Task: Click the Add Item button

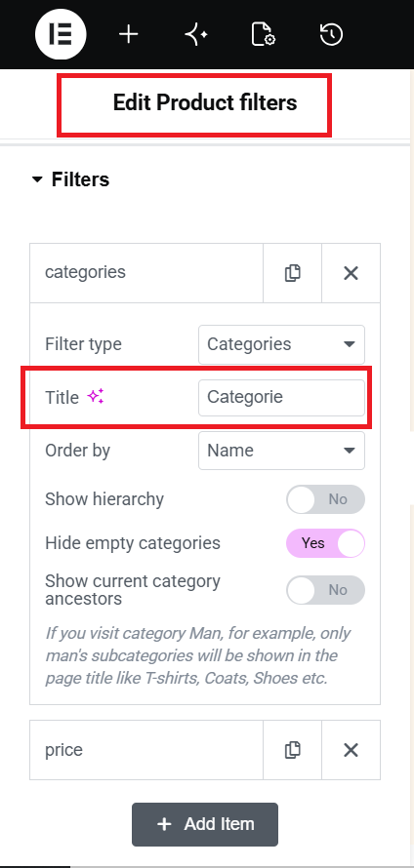Action: click(205, 824)
